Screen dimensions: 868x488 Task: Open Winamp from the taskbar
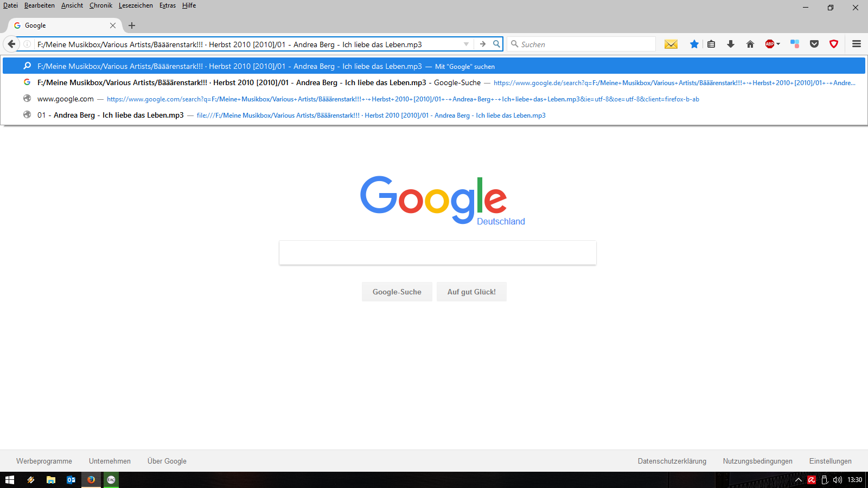tap(30, 480)
